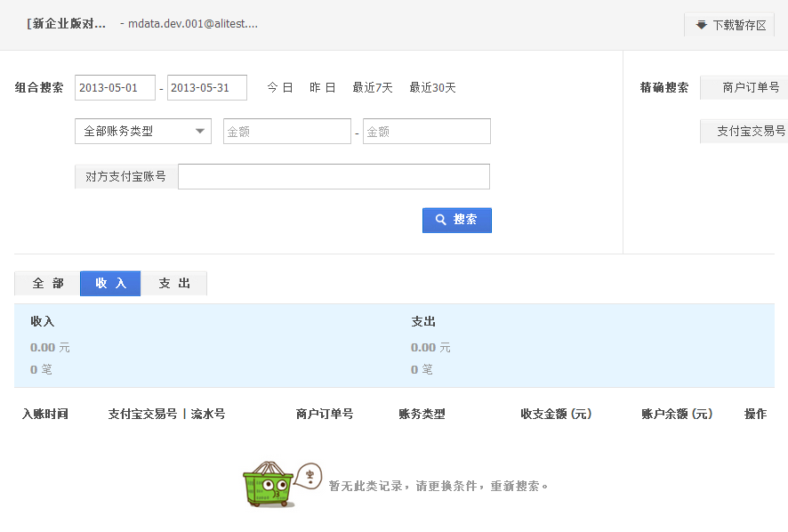Click the end date field 2013-05-31
The height and width of the screenshot is (532, 788).
tap(207, 87)
